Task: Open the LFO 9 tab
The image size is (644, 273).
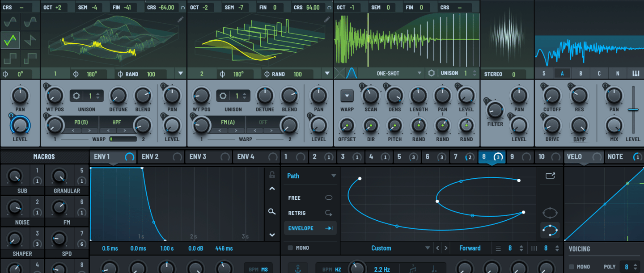Action: tap(521, 157)
